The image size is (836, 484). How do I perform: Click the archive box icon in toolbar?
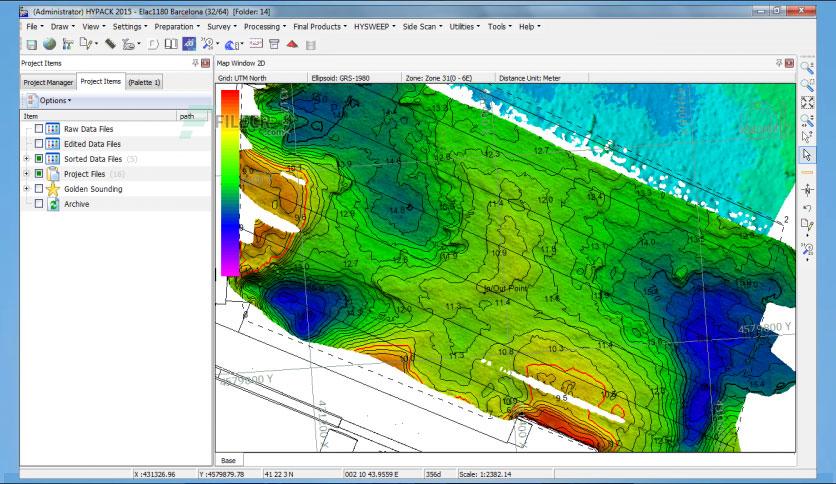[274, 44]
